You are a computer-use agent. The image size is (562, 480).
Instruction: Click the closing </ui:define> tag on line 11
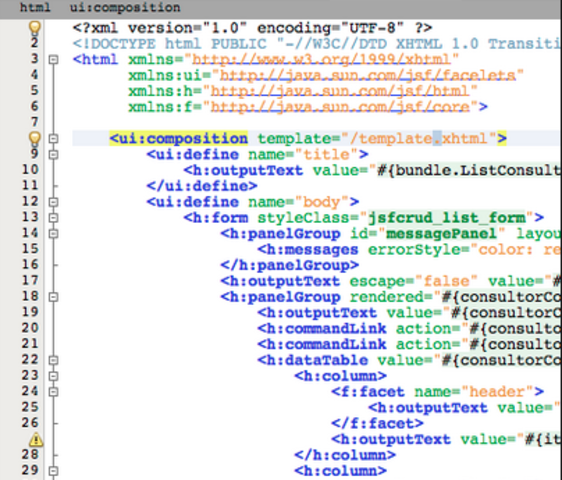click(202, 186)
